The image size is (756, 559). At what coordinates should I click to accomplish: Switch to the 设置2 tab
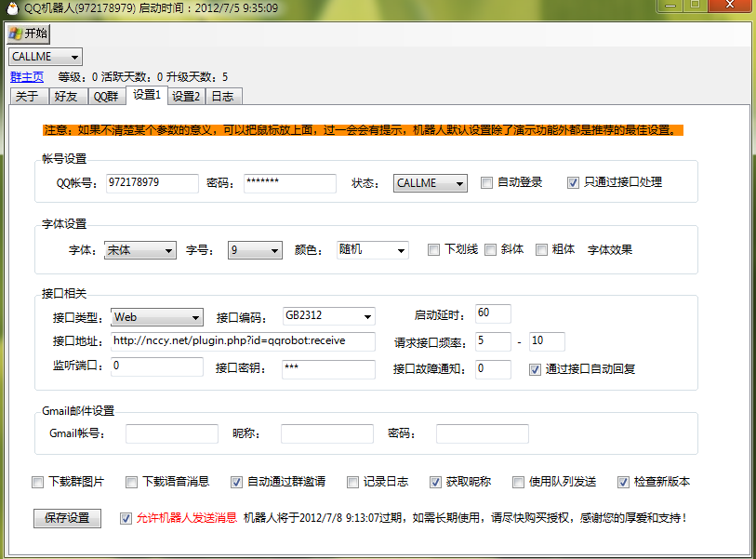coord(186,97)
